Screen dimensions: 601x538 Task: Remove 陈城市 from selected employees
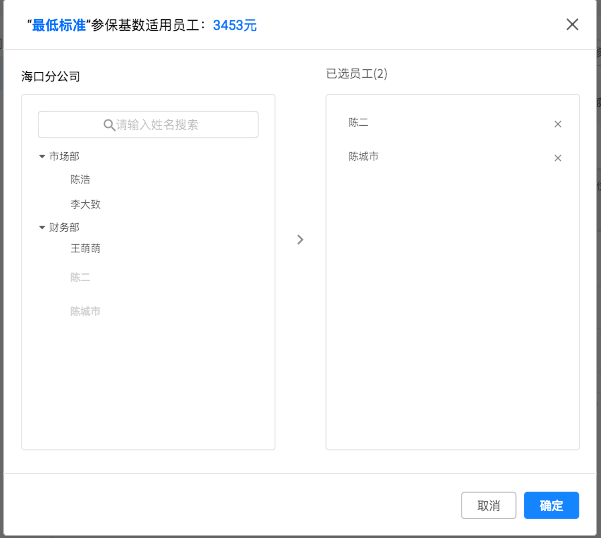click(x=558, y=158)
